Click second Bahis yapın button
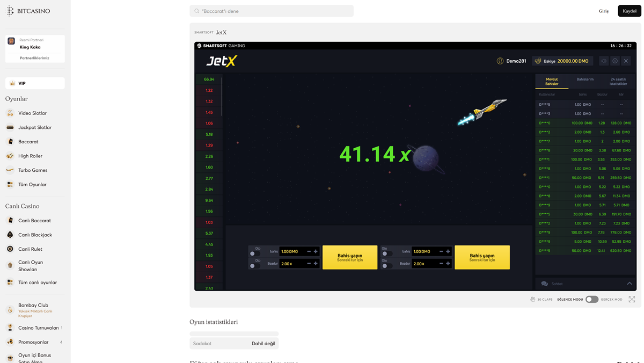This screenshot has width=644, height=363. pos(482,257)
